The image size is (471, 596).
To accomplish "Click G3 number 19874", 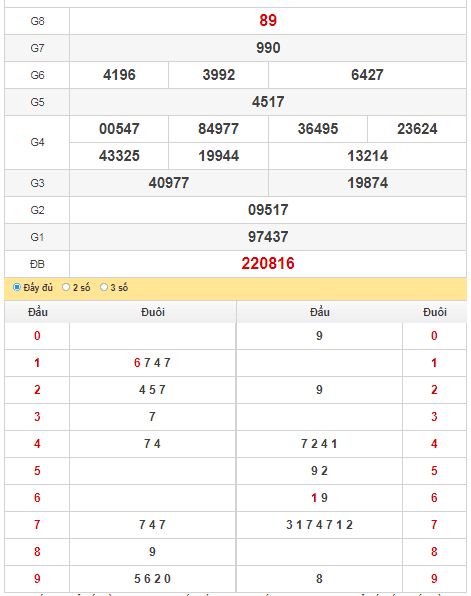I will pos(367,183).
